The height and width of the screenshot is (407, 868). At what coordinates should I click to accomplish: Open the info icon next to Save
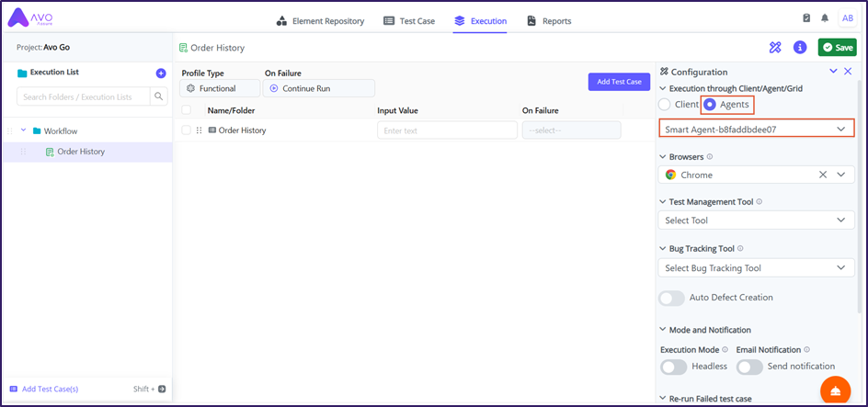click(800, 48)
